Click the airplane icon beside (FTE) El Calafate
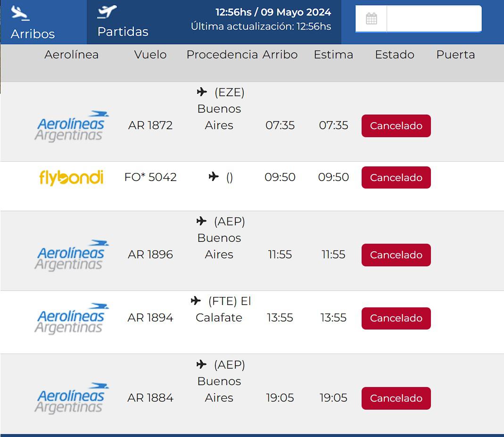This screenshot has height=437, width=504. coord(196,300)
